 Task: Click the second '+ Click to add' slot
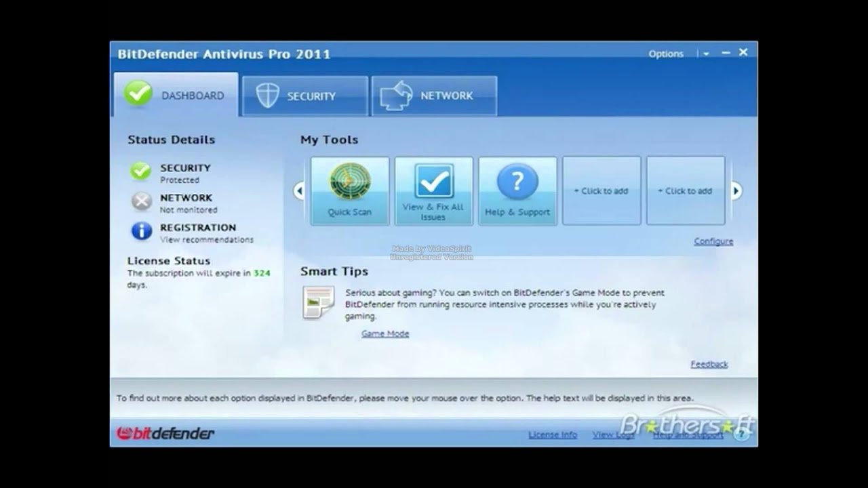[686, 190]
